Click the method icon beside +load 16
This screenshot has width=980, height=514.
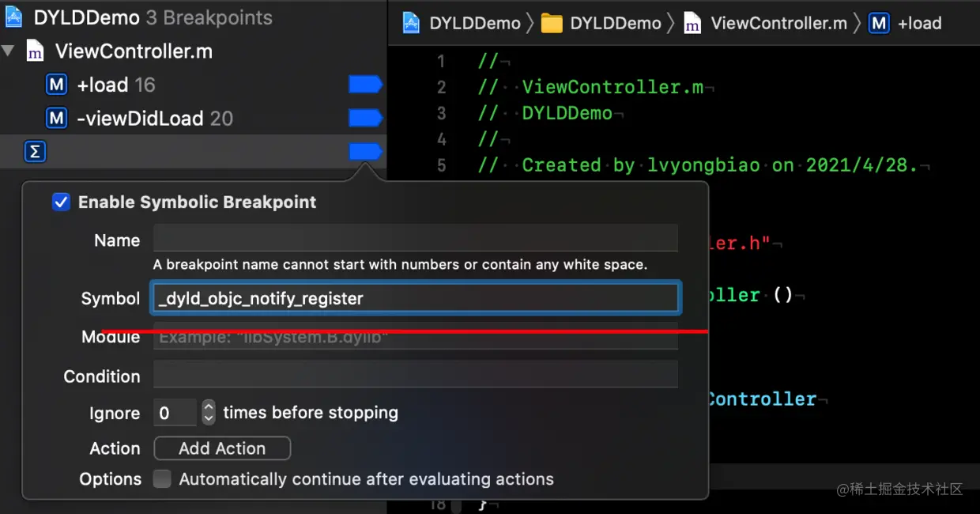tap(57, 85)
